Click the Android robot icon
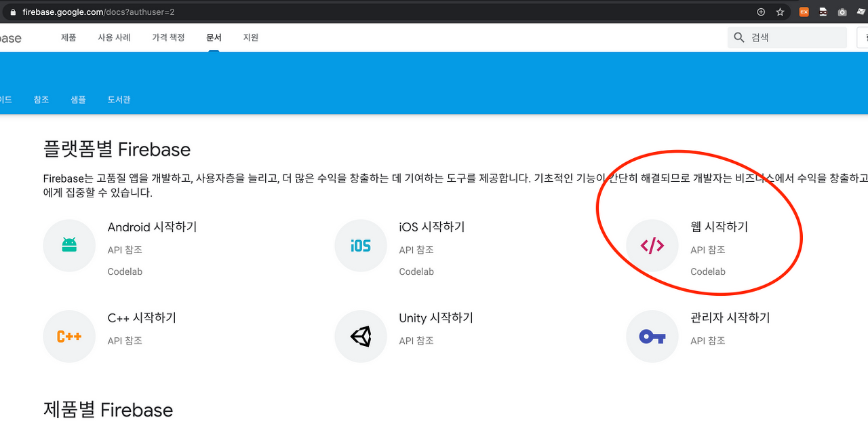This screenshot has width=868, height=441. pos(69,246)
